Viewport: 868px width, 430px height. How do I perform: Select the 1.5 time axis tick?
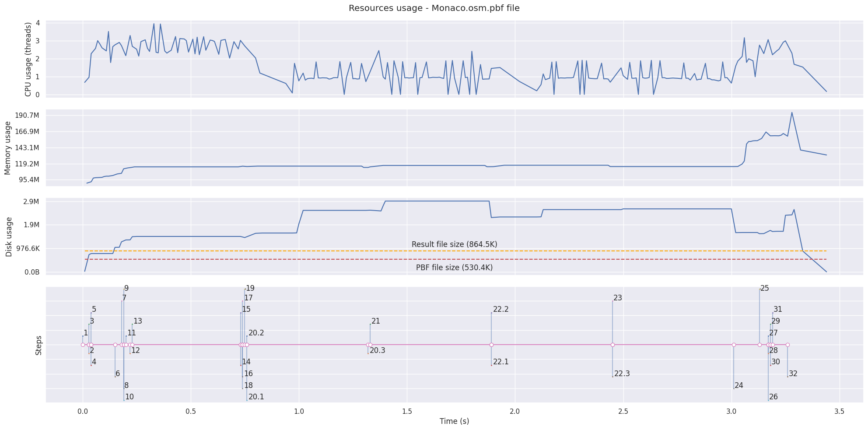tap(407, 412)
